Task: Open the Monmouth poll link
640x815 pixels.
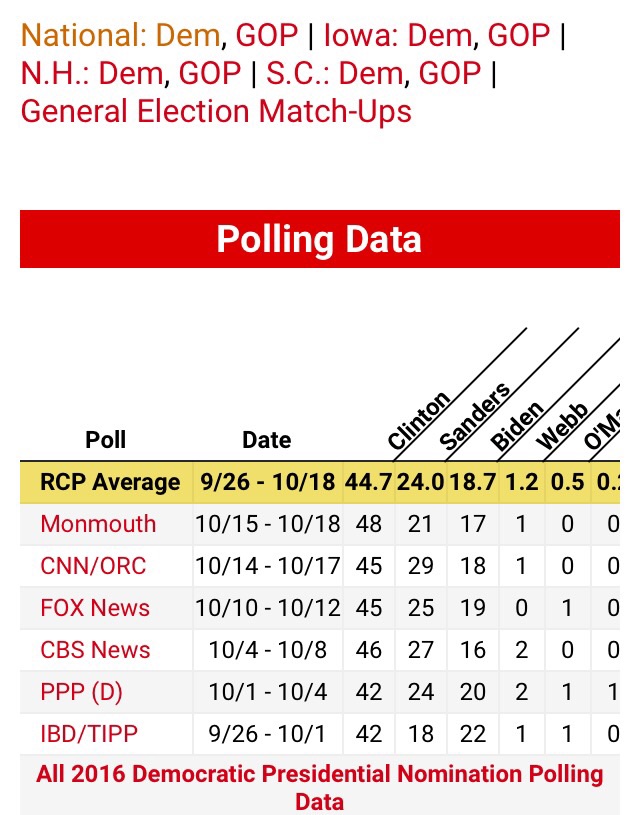Action: (98, 524)
